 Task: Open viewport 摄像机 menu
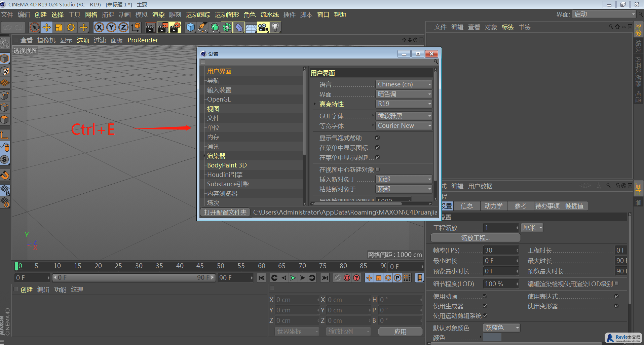(x=46, y=40)
